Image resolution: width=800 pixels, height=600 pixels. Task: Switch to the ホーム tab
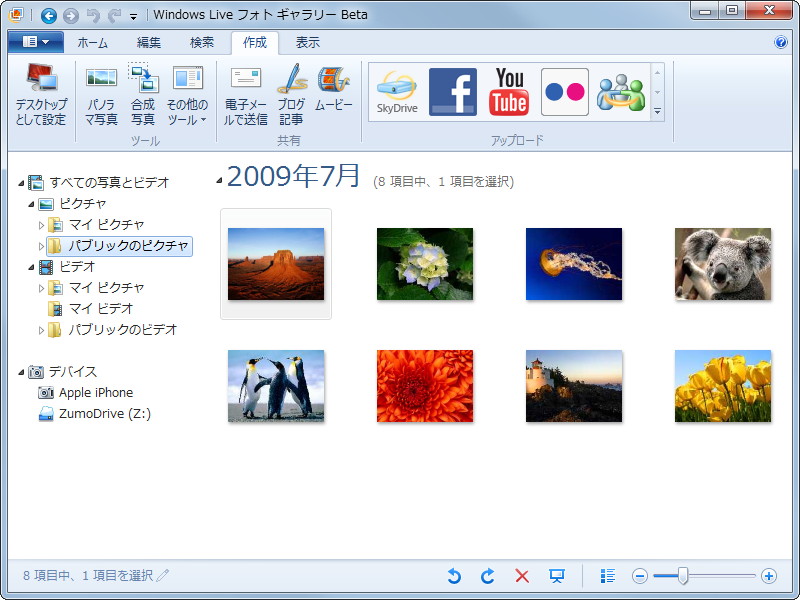click(x=92, y=43)
